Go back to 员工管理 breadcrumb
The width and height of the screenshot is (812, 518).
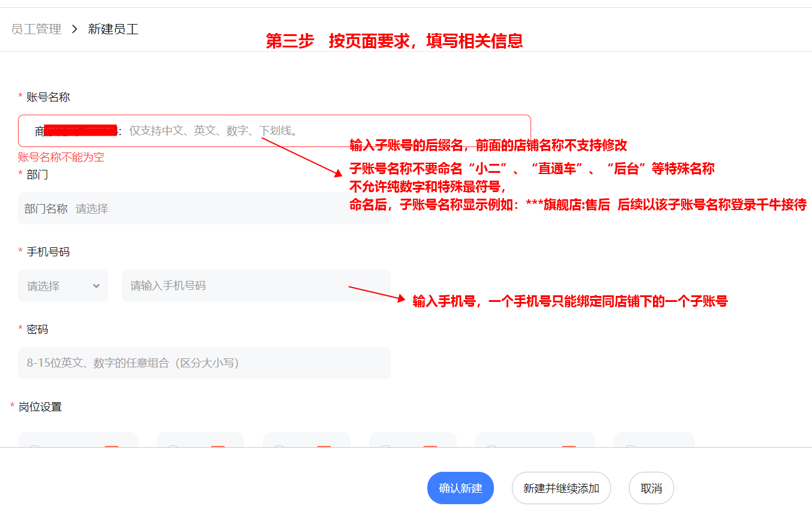tap(37, 29)
